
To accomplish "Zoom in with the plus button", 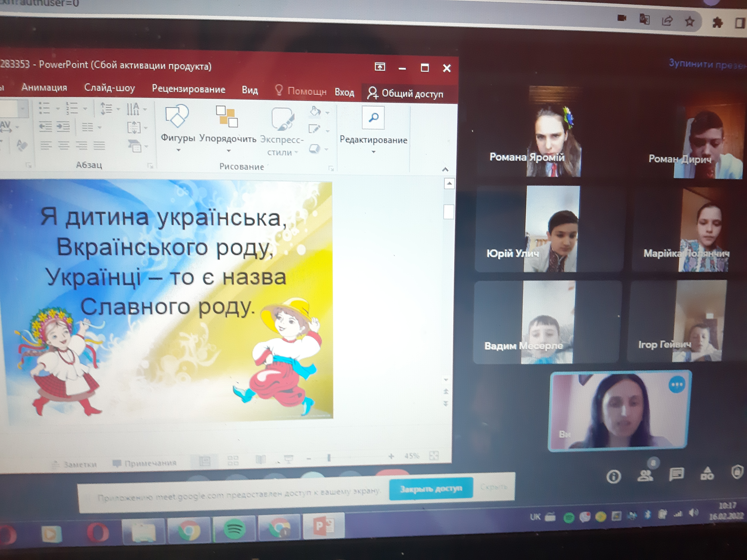I will click(391, 456).
